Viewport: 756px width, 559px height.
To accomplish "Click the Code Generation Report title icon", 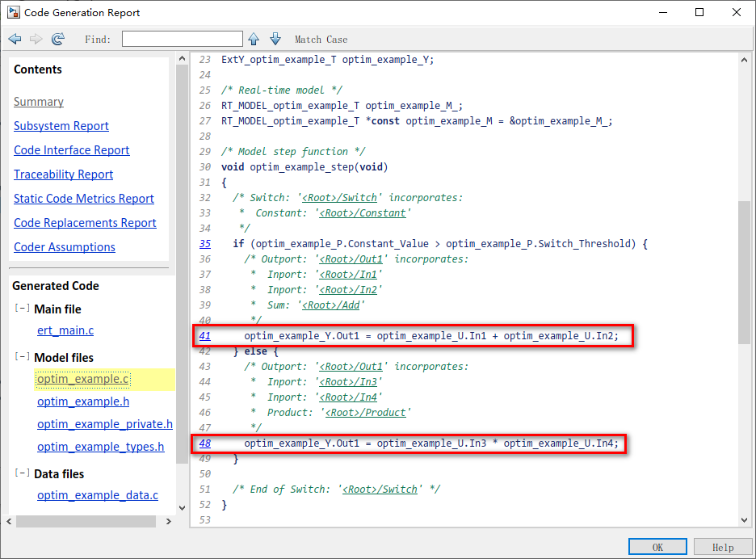I will [x=14, y=12].
